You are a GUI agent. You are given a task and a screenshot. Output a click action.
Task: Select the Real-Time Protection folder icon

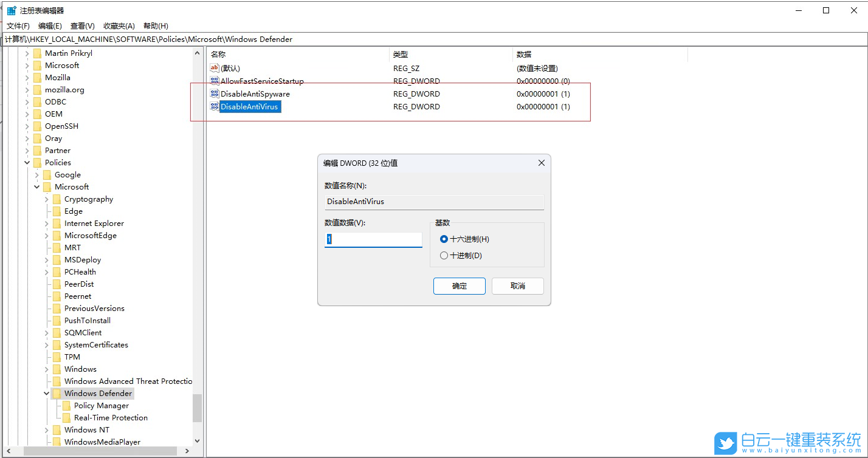[67, 418]
